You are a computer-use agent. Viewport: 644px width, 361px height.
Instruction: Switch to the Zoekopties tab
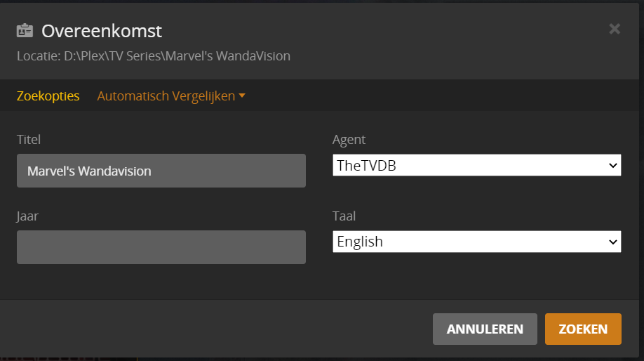[48, 96]
